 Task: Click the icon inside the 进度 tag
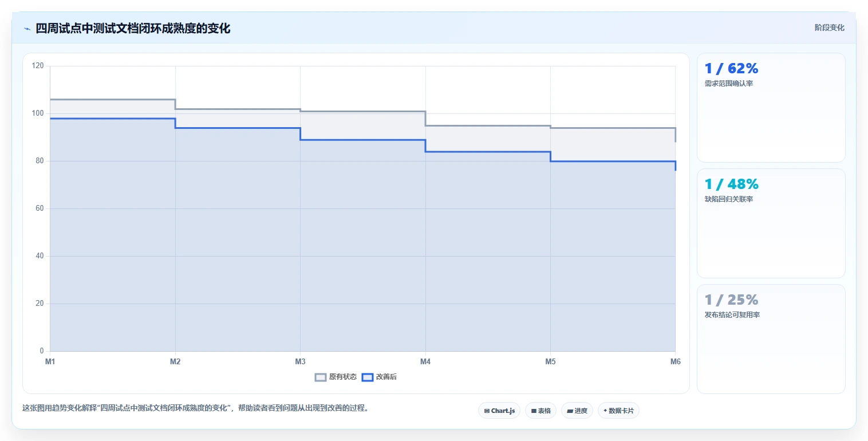pos(570,411)
